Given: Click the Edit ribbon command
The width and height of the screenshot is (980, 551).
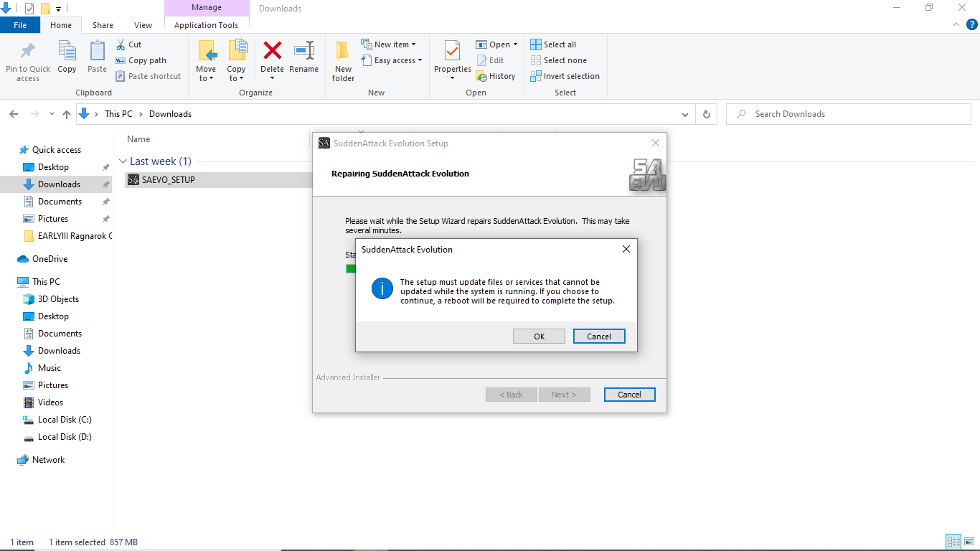Looking at the screenshot, I should tap(490, 60).
